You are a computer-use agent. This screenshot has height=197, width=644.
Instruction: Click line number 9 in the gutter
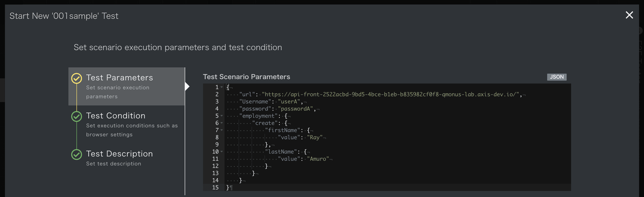(x=217, y=144)
